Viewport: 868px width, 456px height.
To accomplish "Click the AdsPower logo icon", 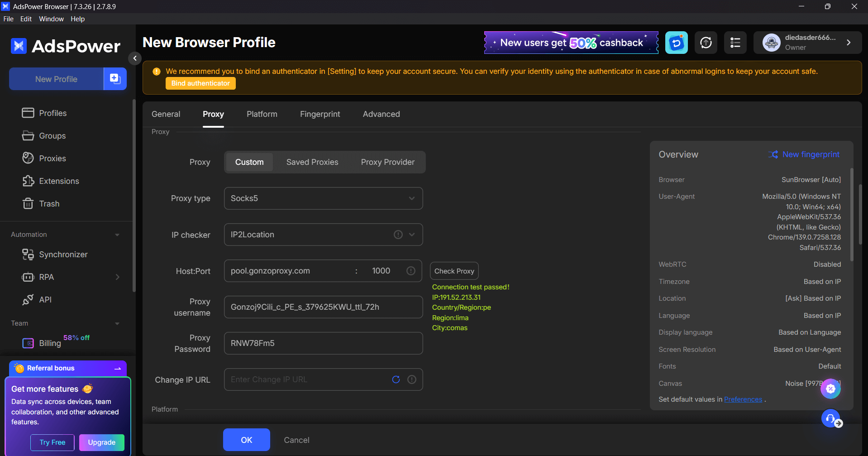I will [x=19, y=46].
